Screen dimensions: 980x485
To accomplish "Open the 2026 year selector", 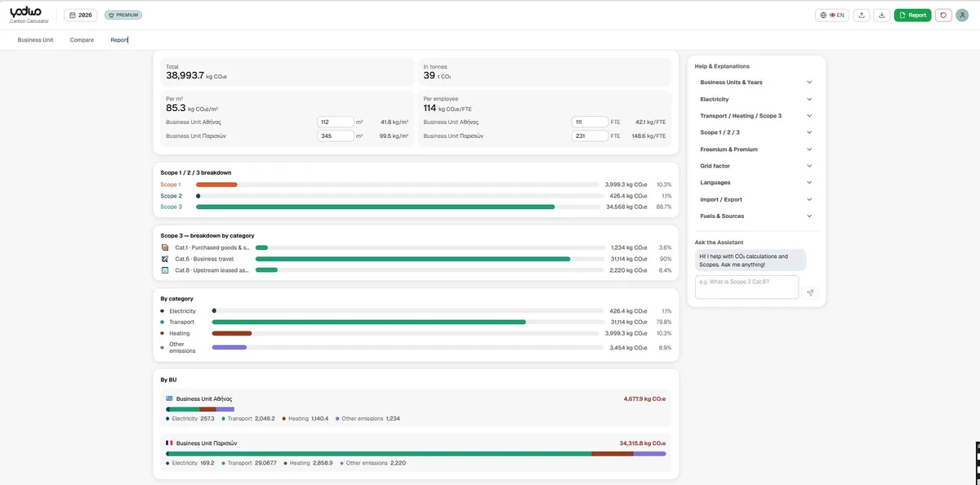I will (80, 15).
